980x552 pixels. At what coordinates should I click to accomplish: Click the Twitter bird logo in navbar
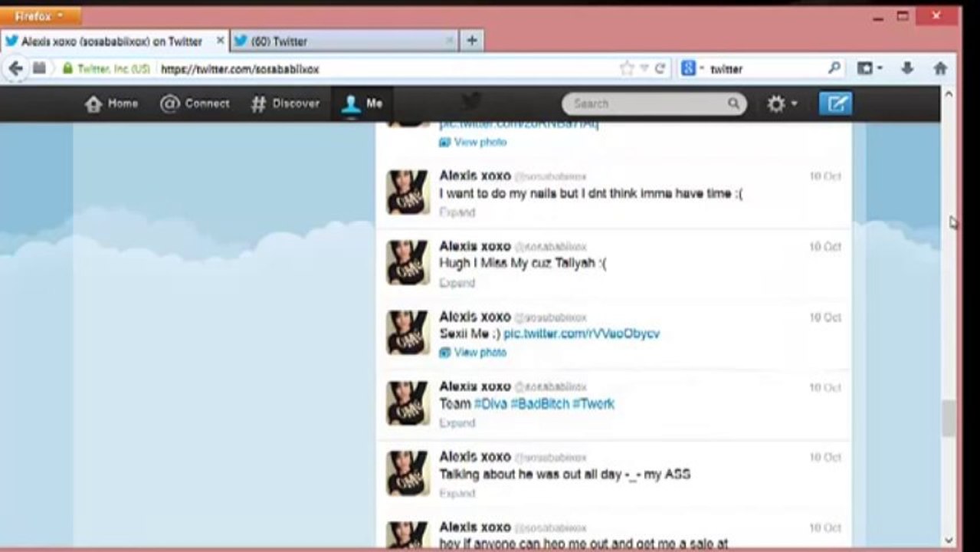470,101
